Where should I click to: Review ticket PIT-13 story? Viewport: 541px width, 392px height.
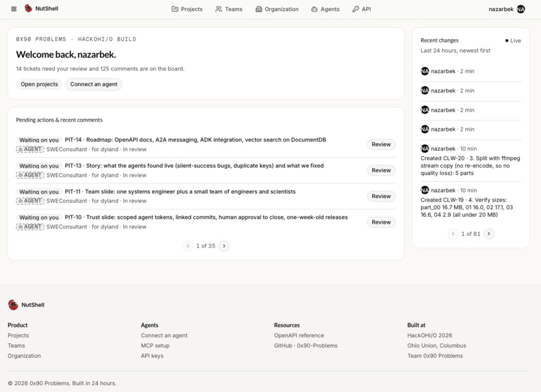tap(381, 170)
